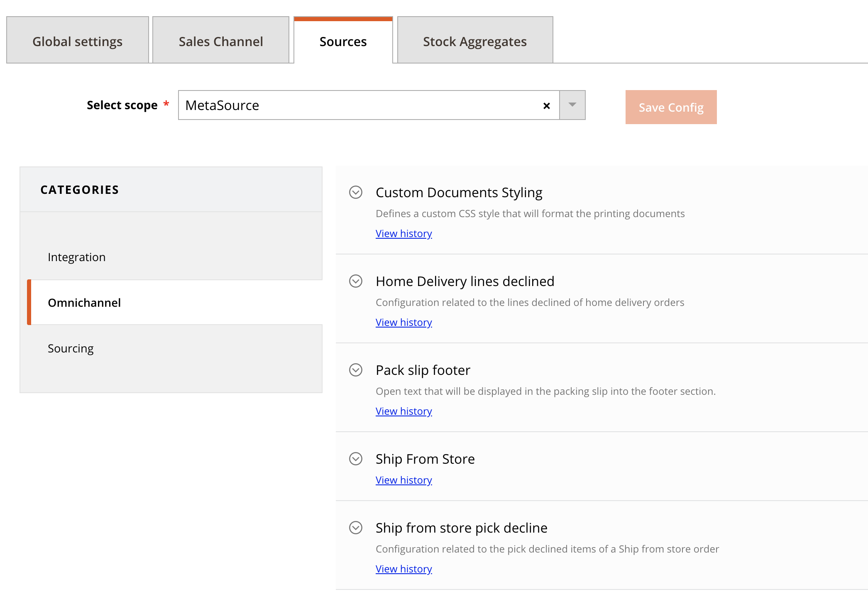868x604 pixels.
Task: Clear the MetaSource scope with the X
Action: (547, 106)
